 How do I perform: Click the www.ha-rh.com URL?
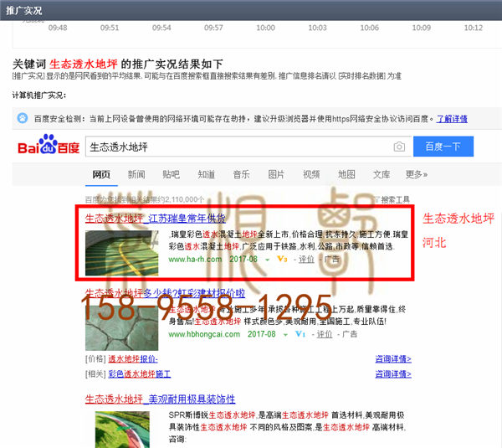195,260
